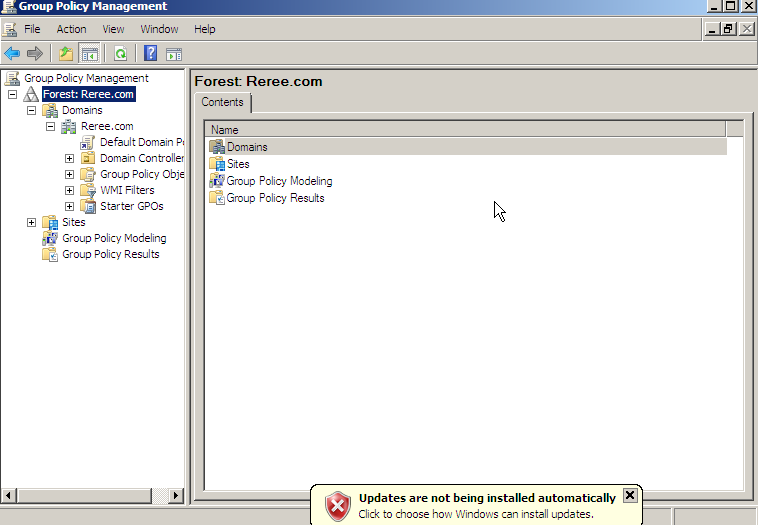Click tree pane scrollbar left arrow

click(x=9, y=496)
